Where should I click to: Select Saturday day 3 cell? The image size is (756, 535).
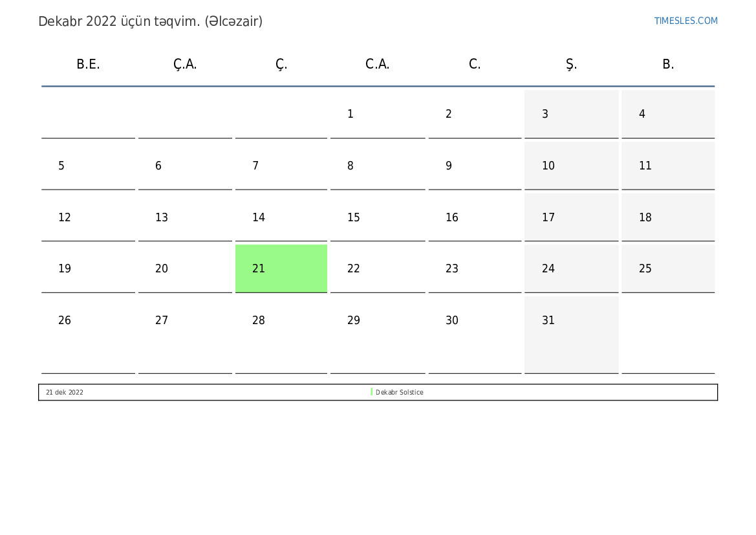pos(571,114)
